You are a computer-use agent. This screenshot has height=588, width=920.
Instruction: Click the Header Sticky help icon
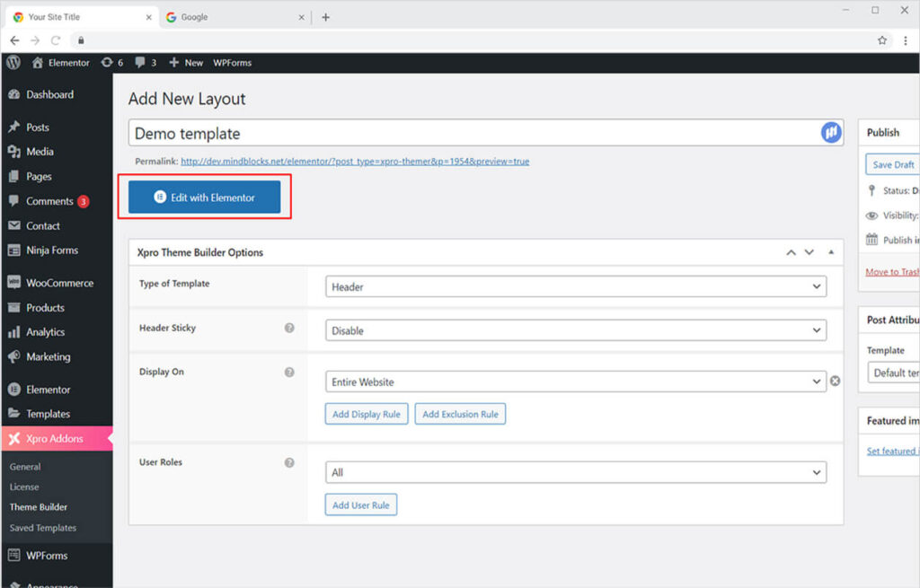tap(289, 329)
